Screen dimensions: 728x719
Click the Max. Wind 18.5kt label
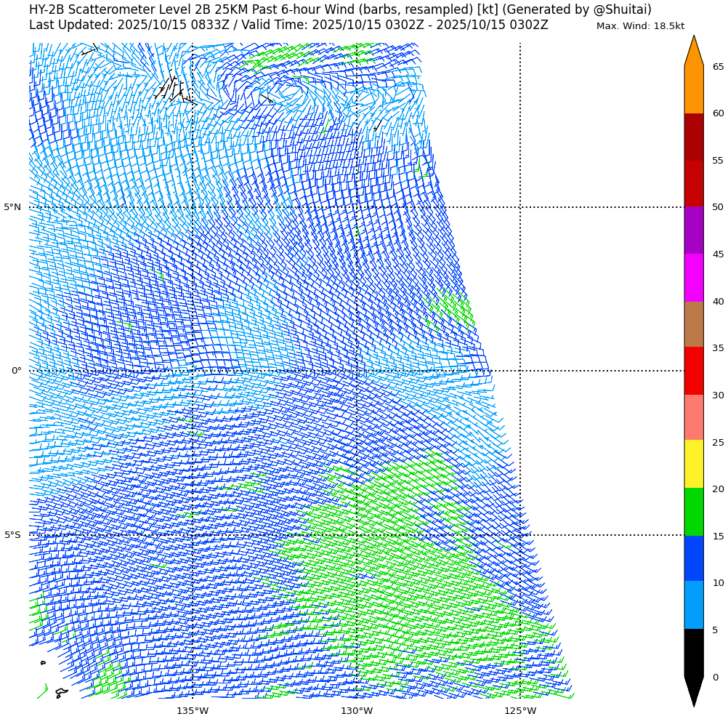(x=640, y=26)
